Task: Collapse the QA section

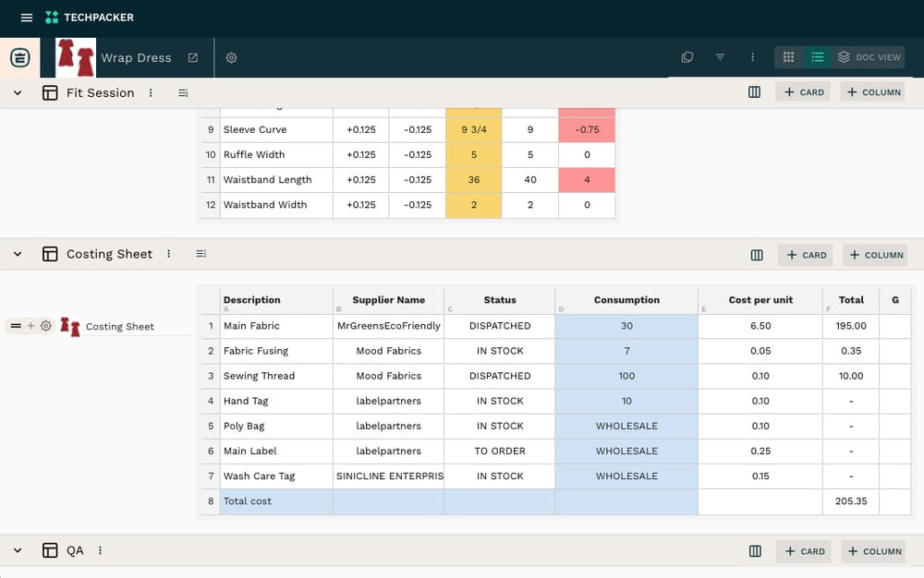Action: pyautogui.click(x=18, y=551)
